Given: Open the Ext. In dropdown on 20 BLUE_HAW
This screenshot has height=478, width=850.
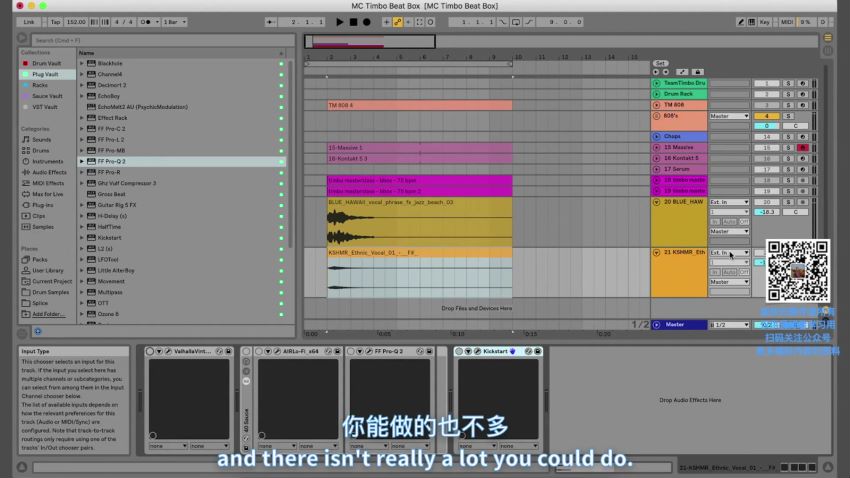Looking at the screenshot, I should click(730, 202).
